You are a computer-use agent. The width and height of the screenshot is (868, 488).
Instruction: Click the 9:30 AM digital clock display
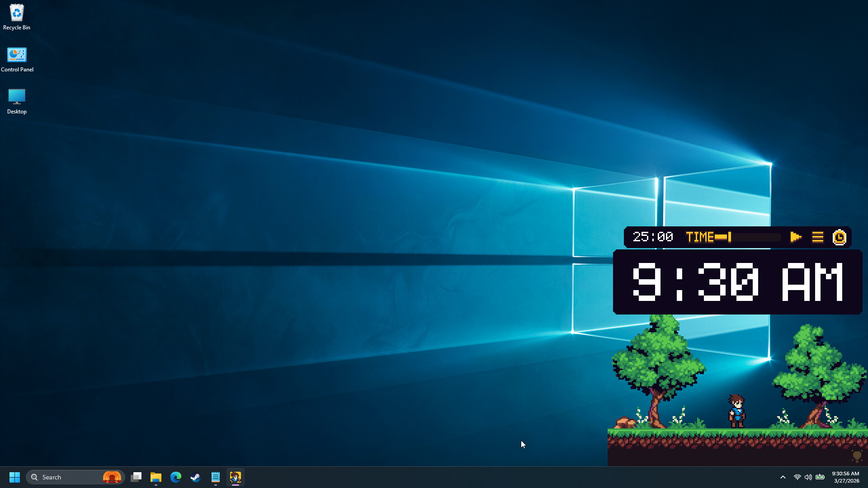737,282
